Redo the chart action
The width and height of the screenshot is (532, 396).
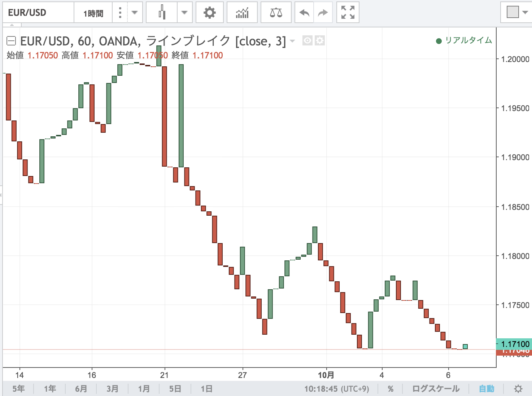(323, 13)
